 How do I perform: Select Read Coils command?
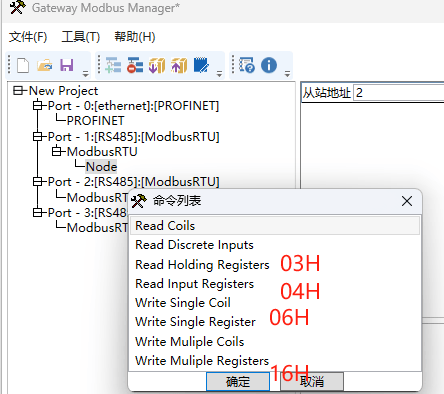click(274, 226)
